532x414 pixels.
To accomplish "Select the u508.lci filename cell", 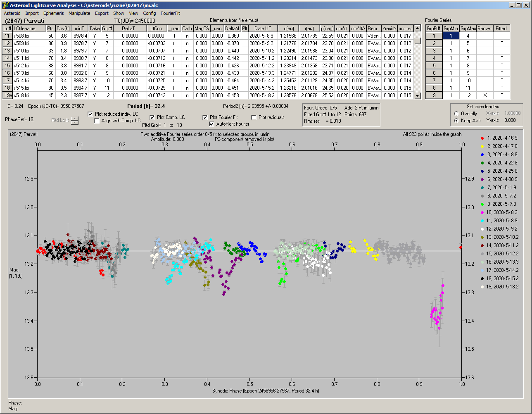I will 28,36.
